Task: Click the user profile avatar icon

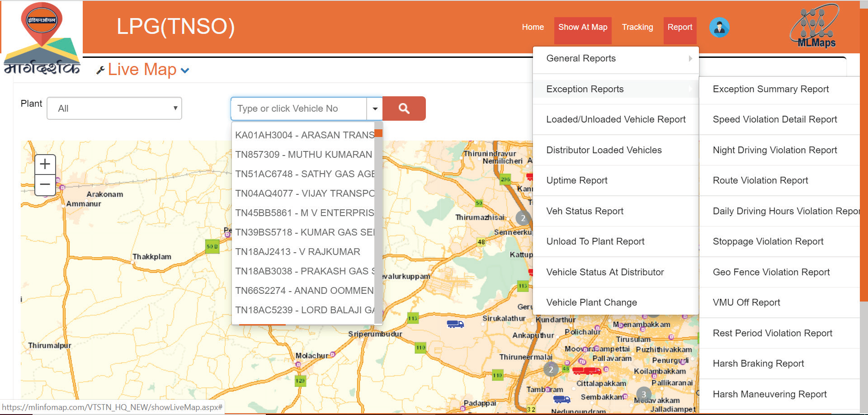Action: (x=719, y=28)
